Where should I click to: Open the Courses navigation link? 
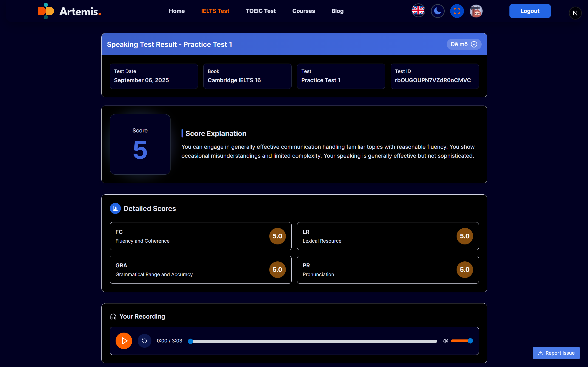pyautogui.click(x=303, y=11)
